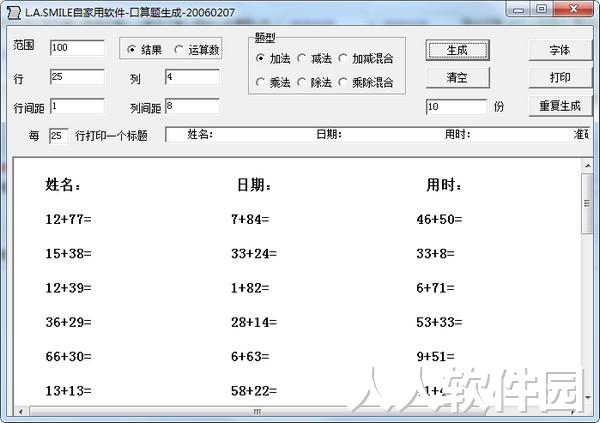The height and width of the screenshot is (423, 600).
Task: Click the problem 13+13=
Action: click(68, 391)
